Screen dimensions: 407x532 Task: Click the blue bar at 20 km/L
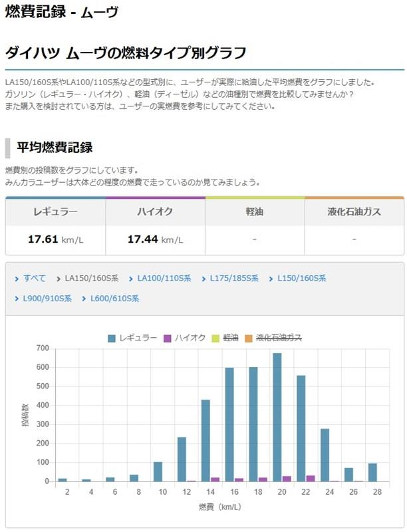click(x=277, y=418)
